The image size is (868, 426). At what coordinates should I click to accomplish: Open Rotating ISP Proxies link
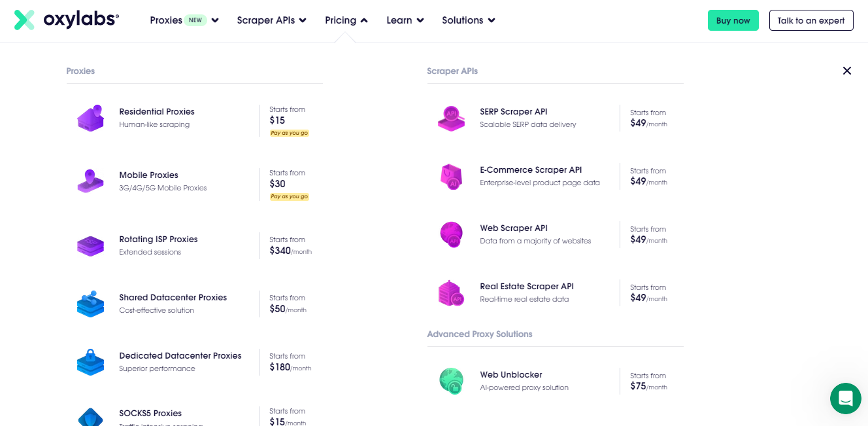pos(158,240)
